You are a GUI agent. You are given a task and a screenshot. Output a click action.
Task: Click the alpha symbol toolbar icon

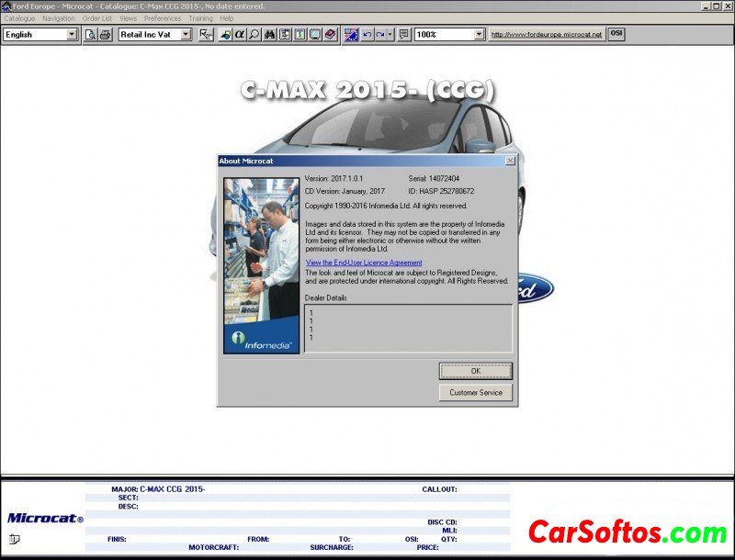point(239,35)
